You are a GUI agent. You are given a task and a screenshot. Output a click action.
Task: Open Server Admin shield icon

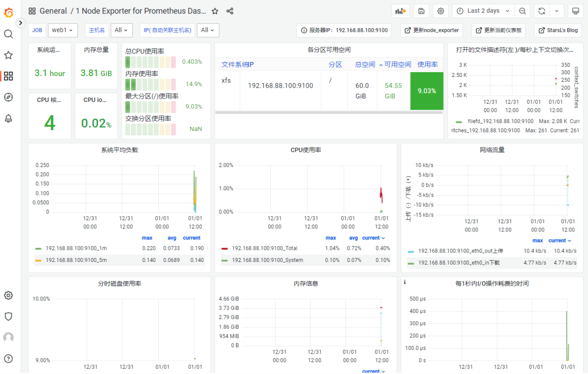(8, 316)
